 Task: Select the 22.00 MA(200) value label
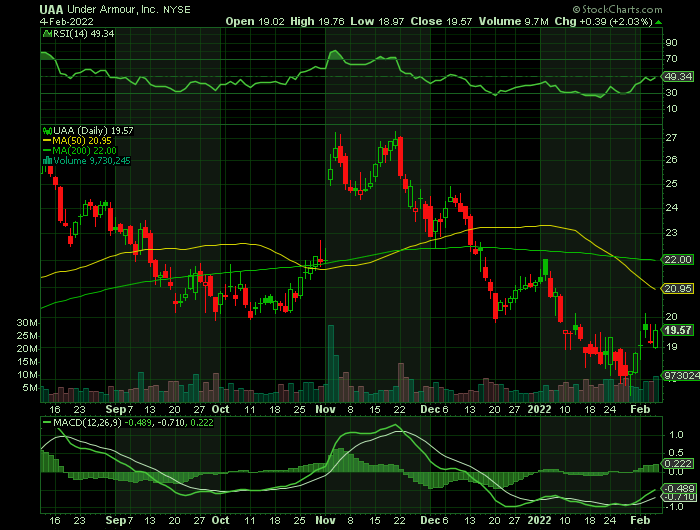[x=678, y=260]
